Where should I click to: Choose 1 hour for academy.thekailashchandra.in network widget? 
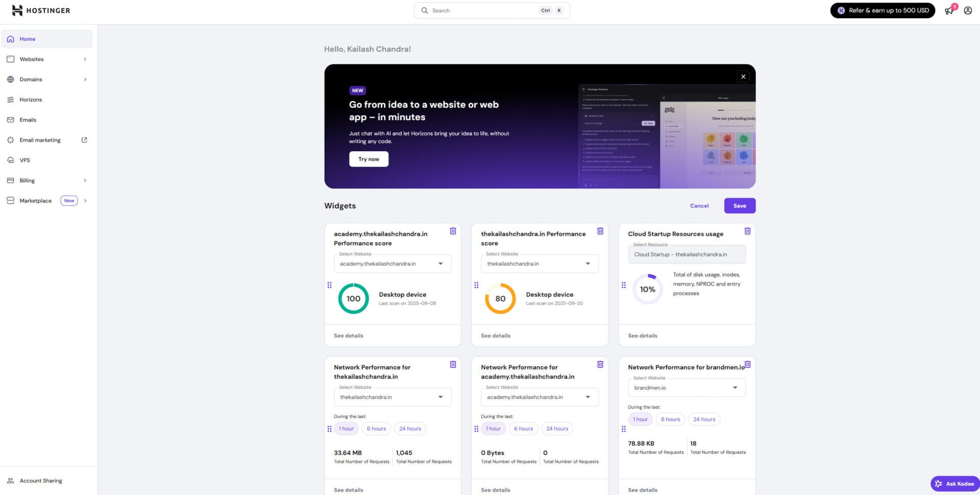click(x=493, y=429)
